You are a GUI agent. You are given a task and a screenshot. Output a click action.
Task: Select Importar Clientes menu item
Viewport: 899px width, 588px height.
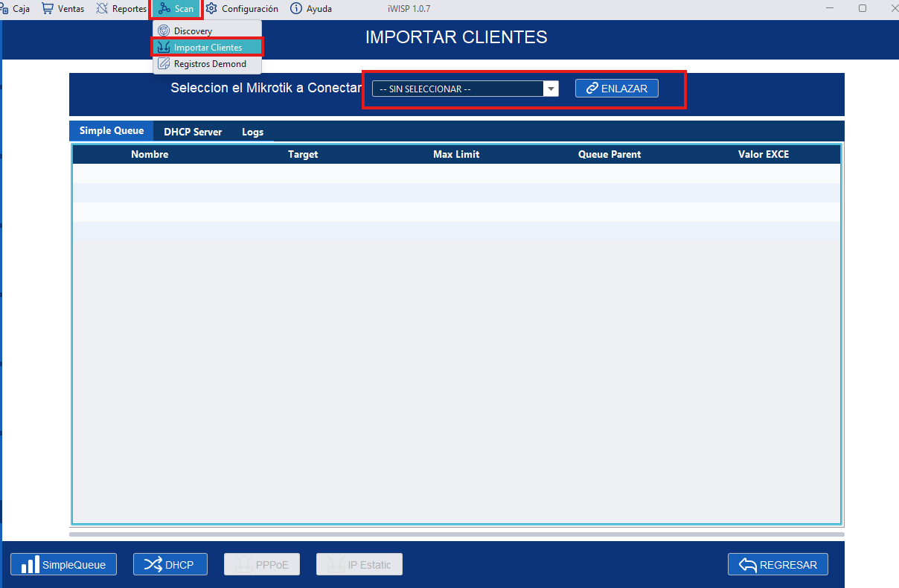(208, 48)
